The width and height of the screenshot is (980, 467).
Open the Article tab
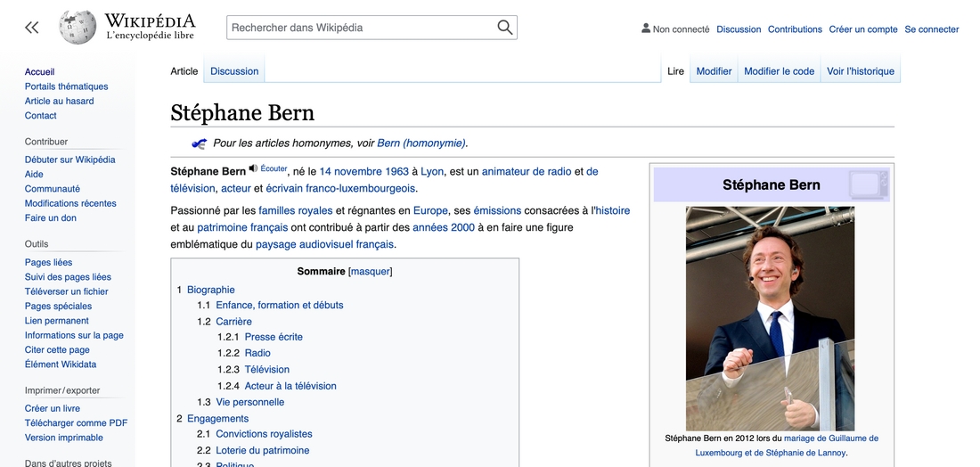tap(184, 71)
